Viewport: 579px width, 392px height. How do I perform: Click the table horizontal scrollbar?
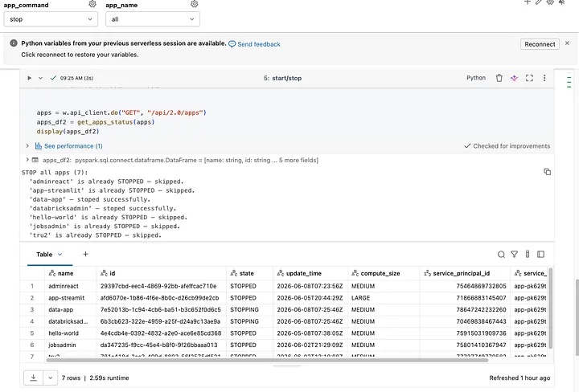[x=267, y=360]
